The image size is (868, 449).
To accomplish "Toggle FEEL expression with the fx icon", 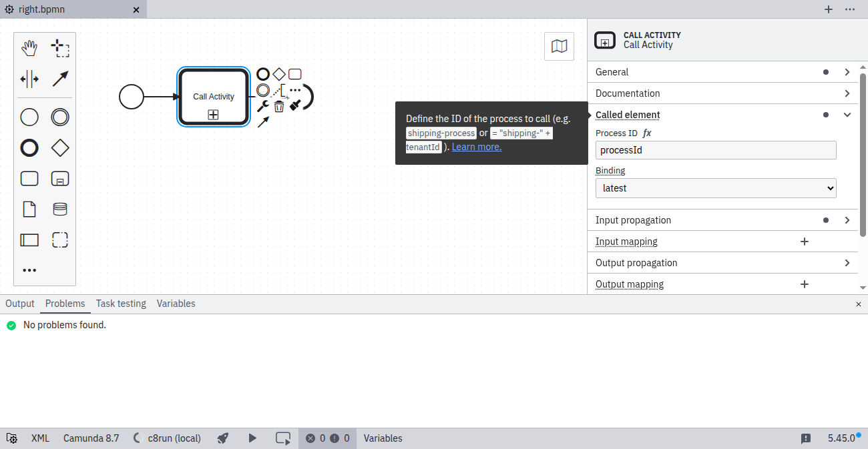I will (x=646, y=133).
